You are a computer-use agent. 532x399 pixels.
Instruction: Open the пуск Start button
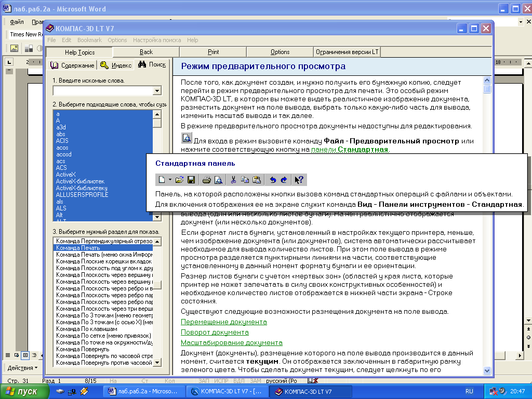pyautogui.click(x=24, y=392)
